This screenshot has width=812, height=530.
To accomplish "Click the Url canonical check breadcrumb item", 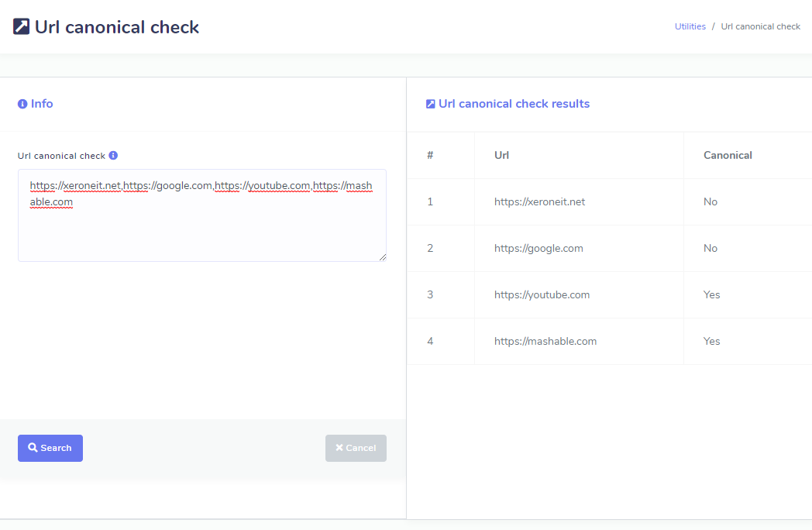I will (x=760, y=26).
